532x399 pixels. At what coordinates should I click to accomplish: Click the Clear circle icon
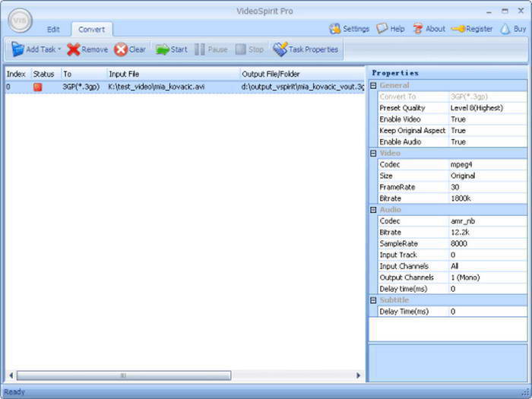121,49
